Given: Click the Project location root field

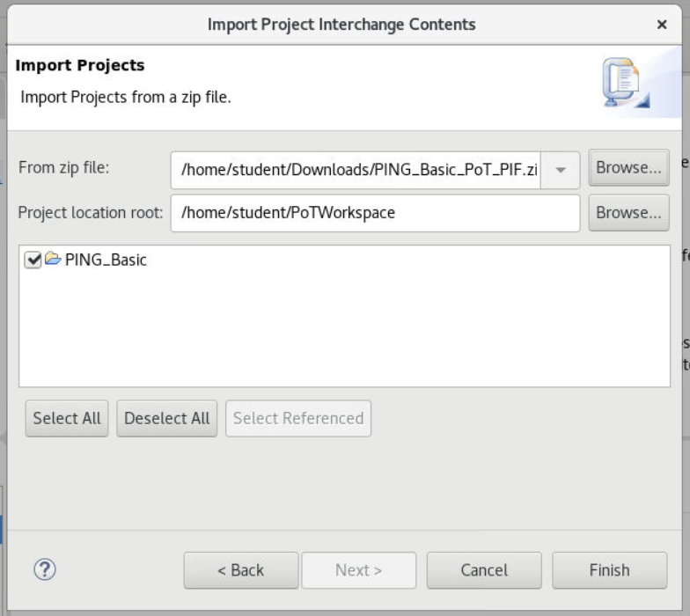Looking at the screenshot, I should click(375, 213).
